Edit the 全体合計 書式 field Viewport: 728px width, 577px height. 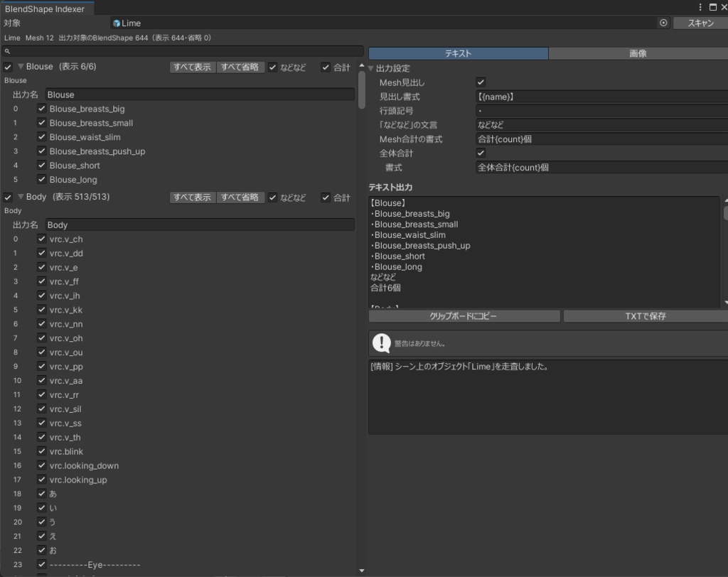[602, 167]
